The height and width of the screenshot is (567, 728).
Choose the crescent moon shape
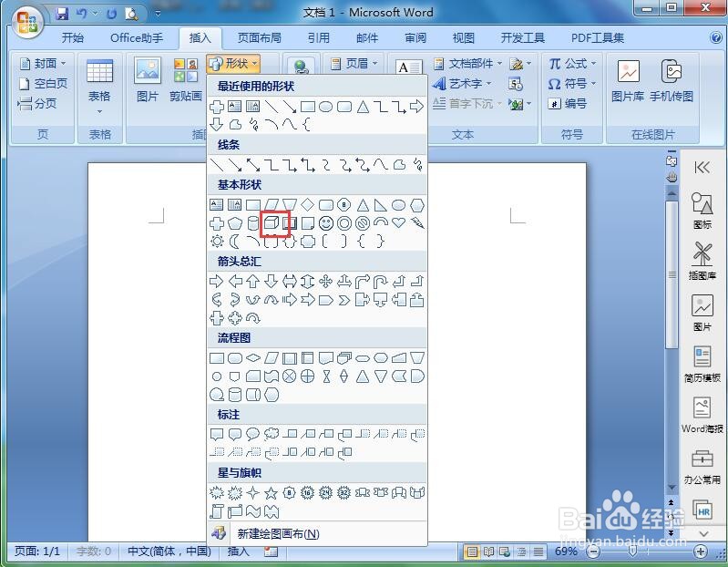coord(235,242)
